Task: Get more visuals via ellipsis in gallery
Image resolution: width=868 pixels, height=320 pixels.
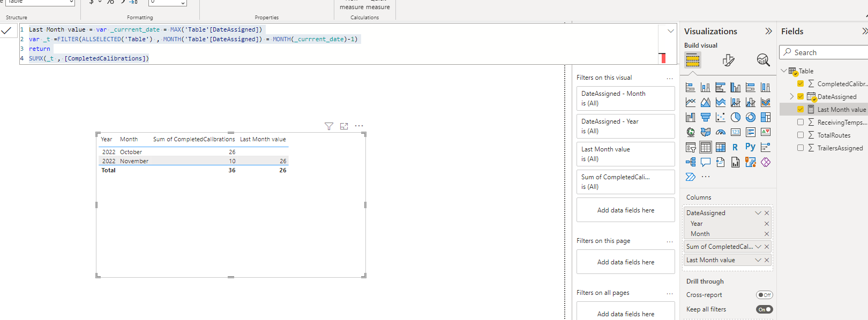Action: tap(706, 177)
